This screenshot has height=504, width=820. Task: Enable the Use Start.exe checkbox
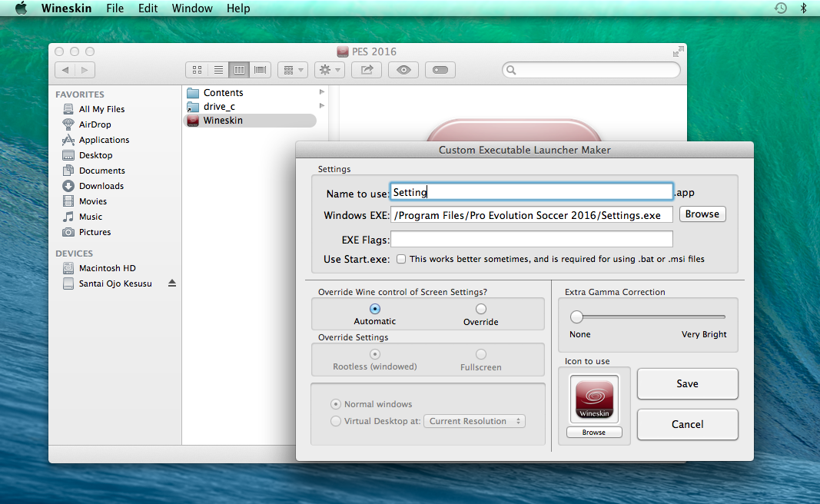pyautogui.click(x=401, y=259)
